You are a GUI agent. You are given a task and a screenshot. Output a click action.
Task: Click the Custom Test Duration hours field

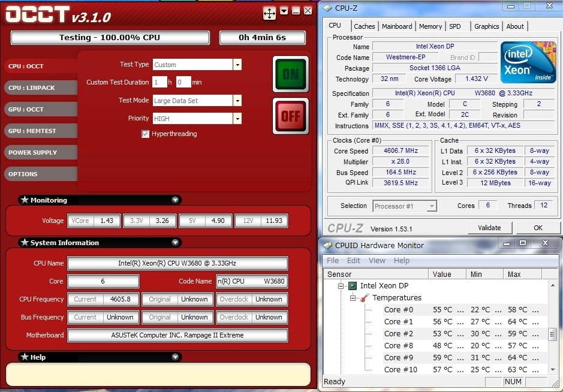(159, 82)
